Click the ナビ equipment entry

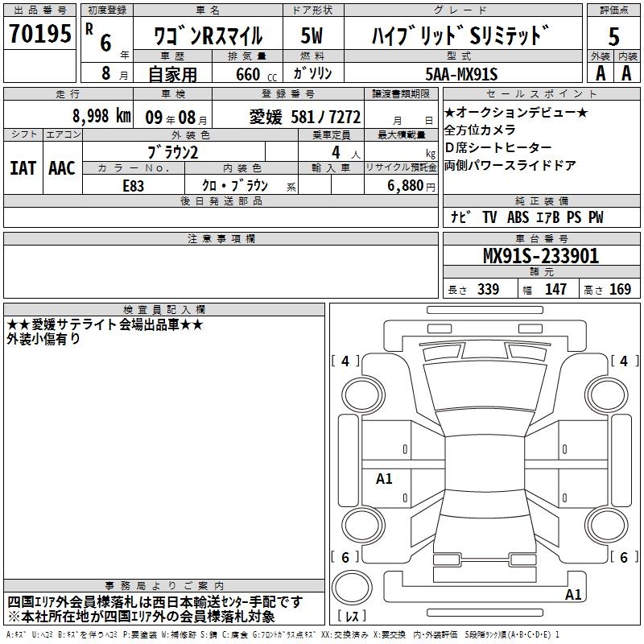pos(460,217)
